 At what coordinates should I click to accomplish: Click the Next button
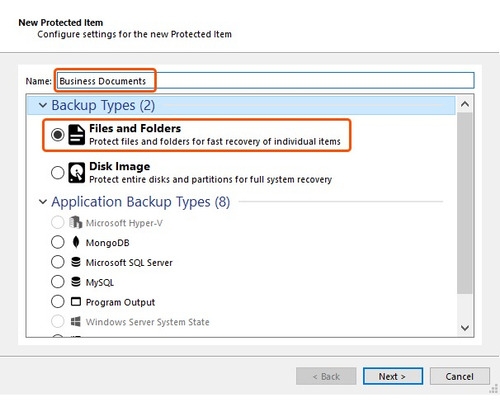tap(393, 376)
